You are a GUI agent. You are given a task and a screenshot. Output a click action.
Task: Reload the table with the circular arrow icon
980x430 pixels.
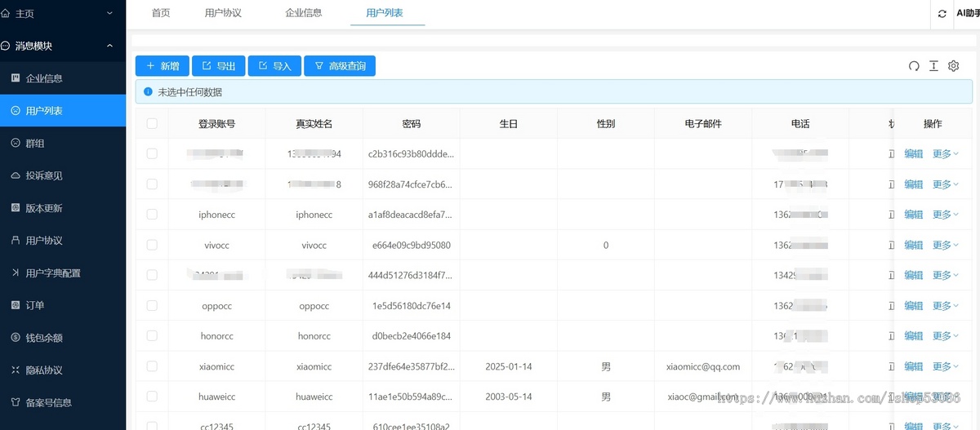click(x=914, y=66)
